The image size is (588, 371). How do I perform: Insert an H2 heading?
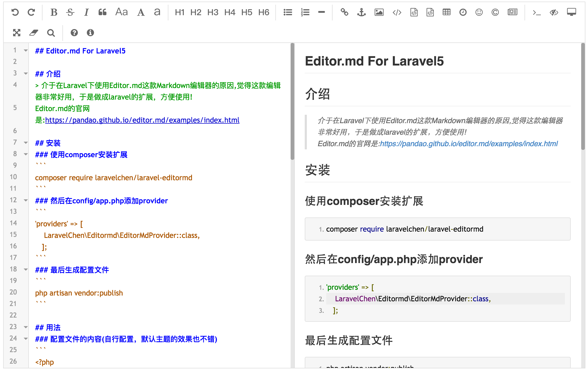click(x=196, y=12)
